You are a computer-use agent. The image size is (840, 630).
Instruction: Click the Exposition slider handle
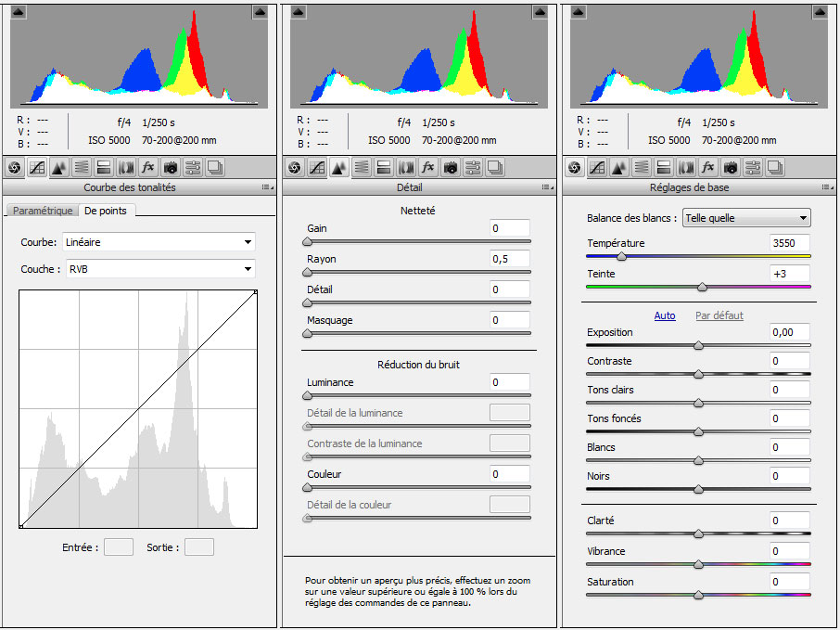tap(698, 346)
